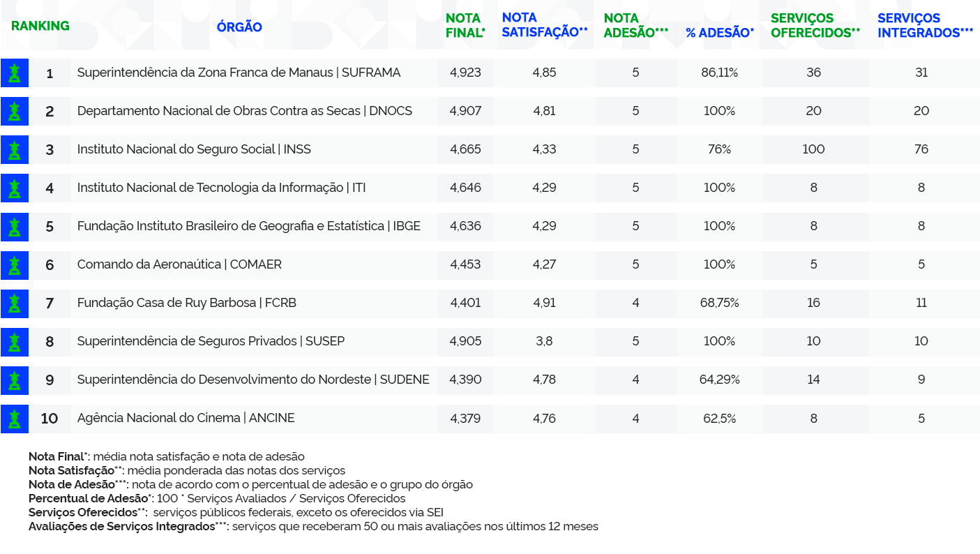Click the trophy icon beside SUFRAMA row

click(15, 73)
